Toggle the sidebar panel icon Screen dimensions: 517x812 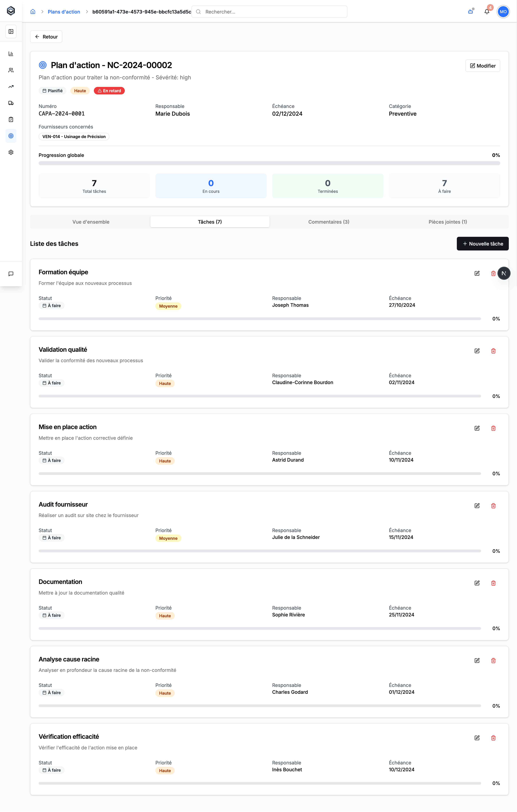point(11,31)
